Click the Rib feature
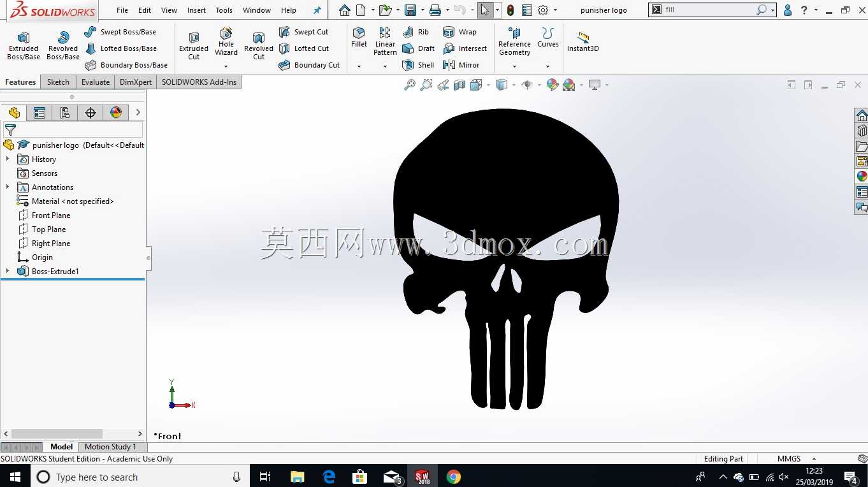The image size is (868, 487). point(416,32)
